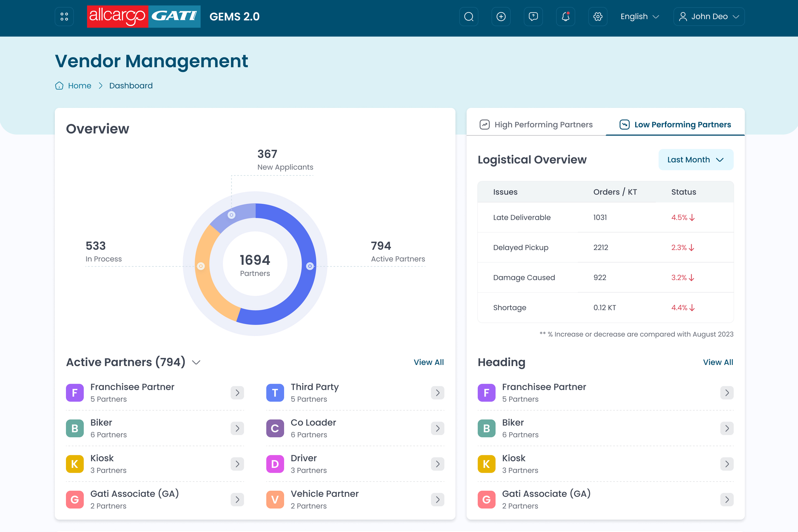Screen dimensions: 798x532
Task: Click the add plus-circle icon
Action: [x=501, y=16]
